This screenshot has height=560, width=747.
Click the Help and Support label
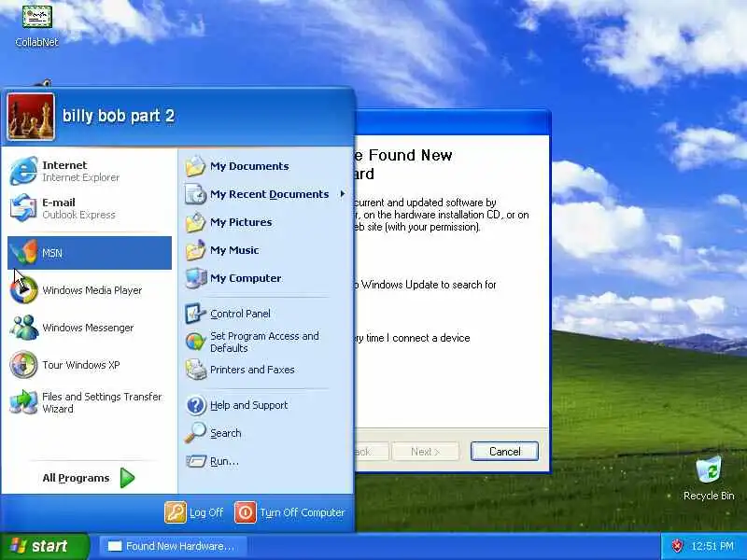(249, 405)
